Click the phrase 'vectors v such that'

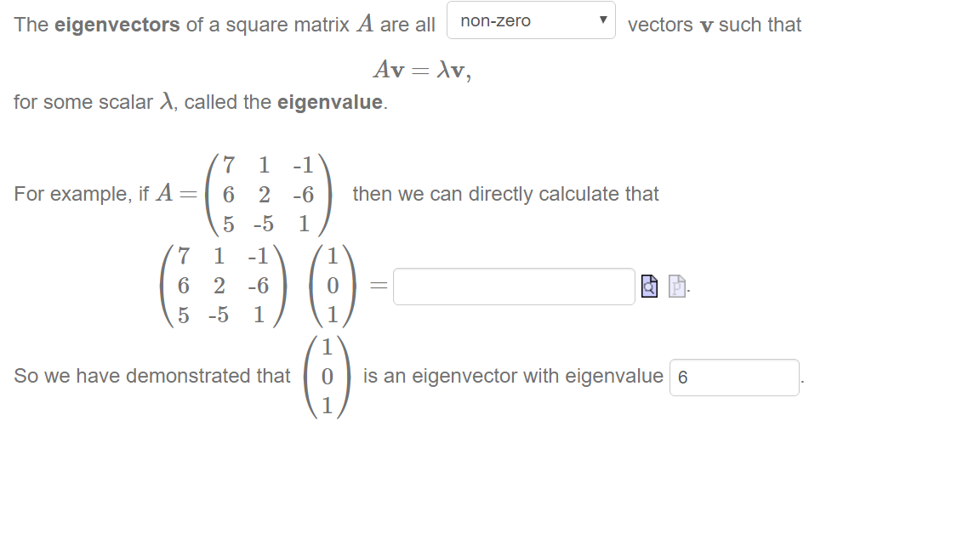715,25
